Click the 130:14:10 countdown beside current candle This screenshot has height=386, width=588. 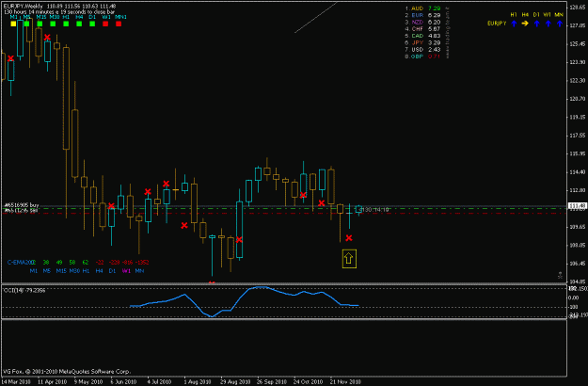(x=375, y=210)
